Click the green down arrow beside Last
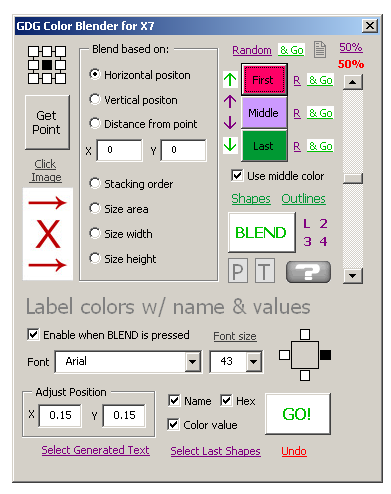The width and height of the screenshot is (391, 494). [230, 145]
